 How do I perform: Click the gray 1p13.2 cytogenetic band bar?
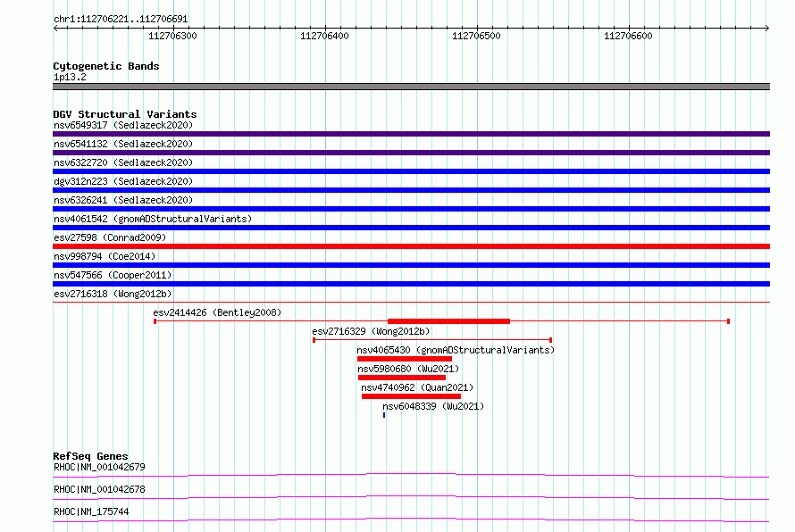tap(411, 87)
